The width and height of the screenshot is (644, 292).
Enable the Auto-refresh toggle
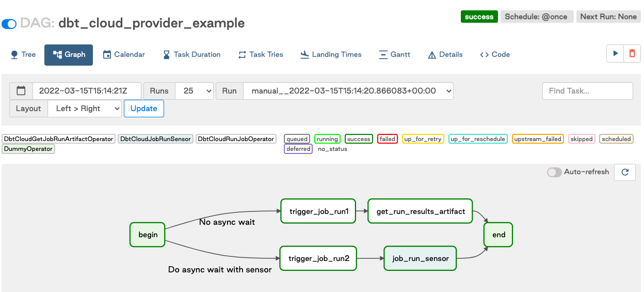[x=554, y=172]
